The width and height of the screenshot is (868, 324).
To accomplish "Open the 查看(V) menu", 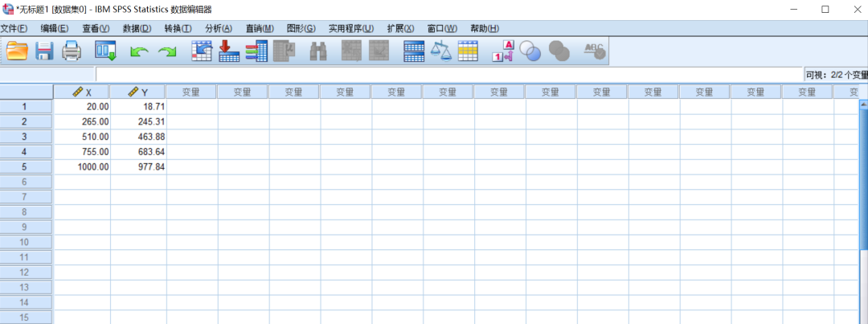I will [96, 29].
